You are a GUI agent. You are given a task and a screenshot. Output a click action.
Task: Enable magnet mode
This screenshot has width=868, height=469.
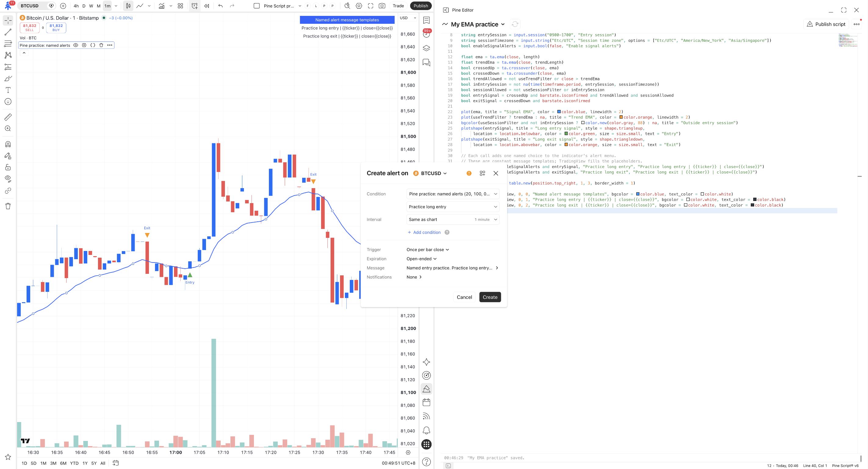[x=8, y=144]
